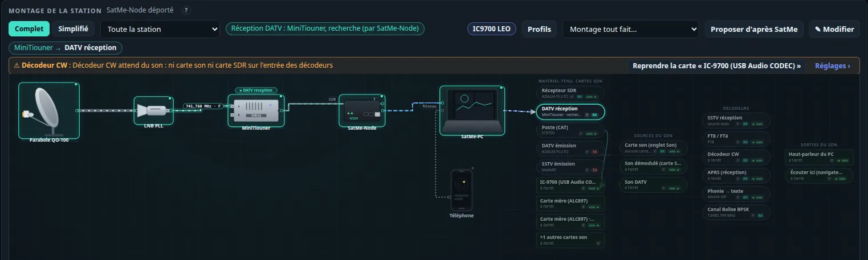Select the Haut-parleur du PC output
This screenshot has width=868, height=260.
click(x=820, y=157)
